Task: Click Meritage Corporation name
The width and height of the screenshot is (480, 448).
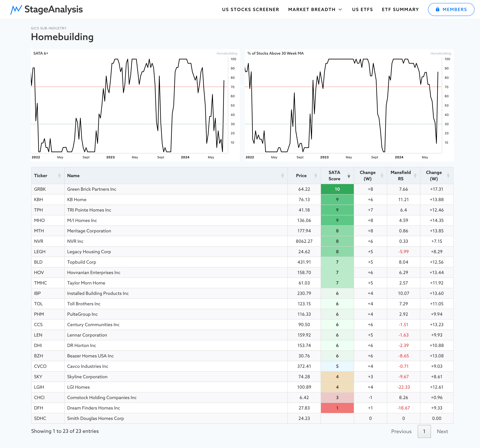Action: pos(89,231)
